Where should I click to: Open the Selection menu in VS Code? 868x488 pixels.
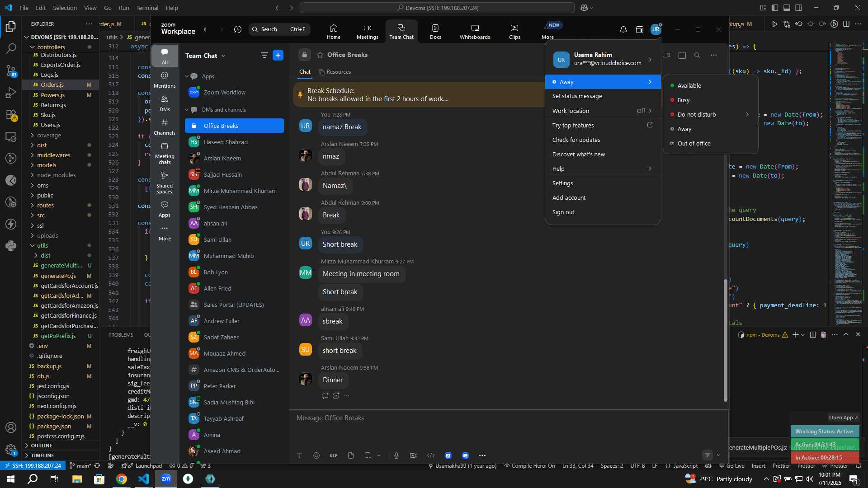(x=65, y=8)
